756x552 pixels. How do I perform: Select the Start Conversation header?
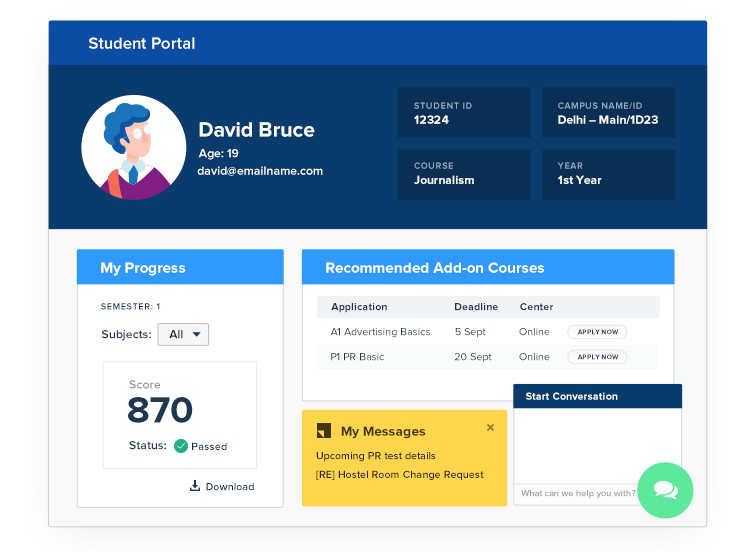click(597, 396)
